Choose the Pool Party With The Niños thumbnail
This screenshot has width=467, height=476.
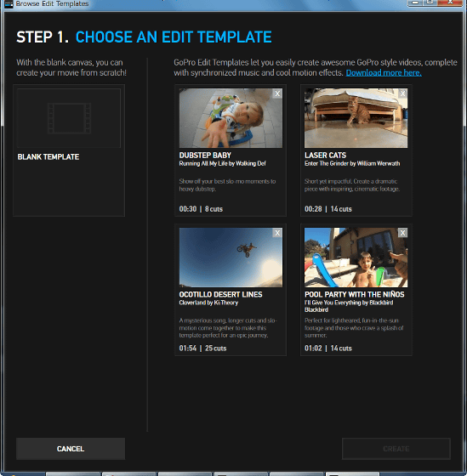point(356,258)
